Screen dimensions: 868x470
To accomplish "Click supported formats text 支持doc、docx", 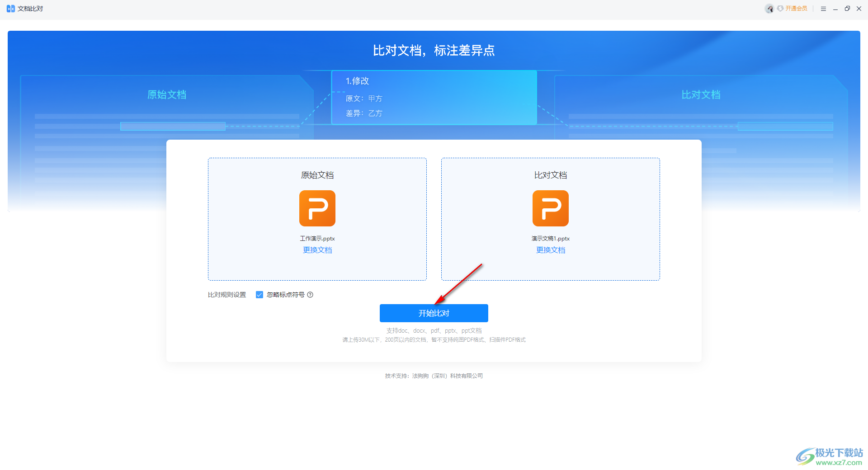I will [x=434, y=331].
